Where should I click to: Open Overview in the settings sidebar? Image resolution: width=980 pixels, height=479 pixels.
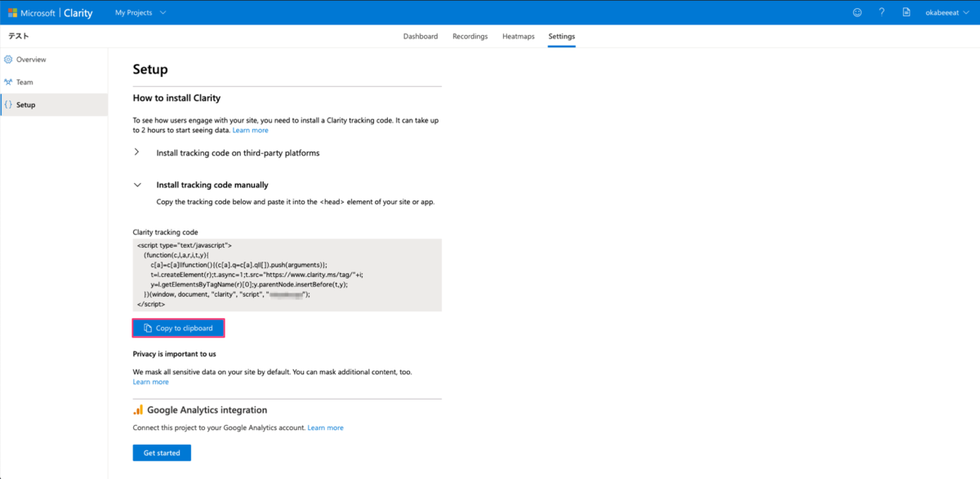click(x=54, y=60)
